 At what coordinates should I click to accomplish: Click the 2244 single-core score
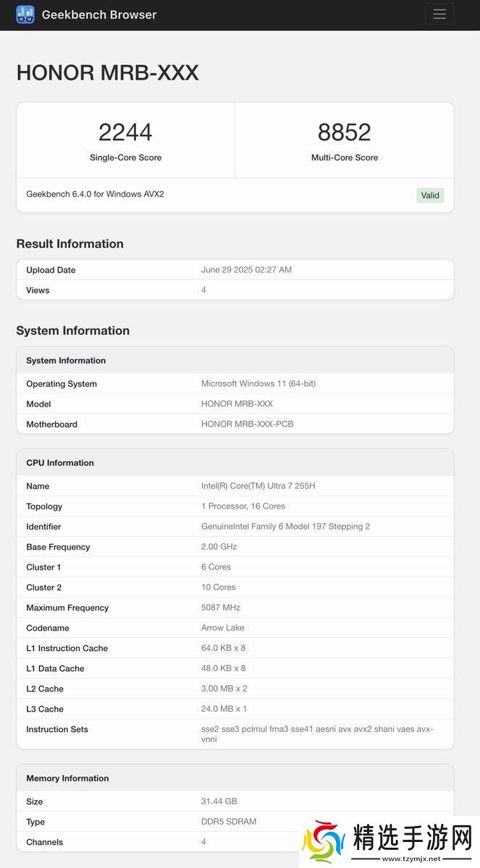tap(125, 132)
